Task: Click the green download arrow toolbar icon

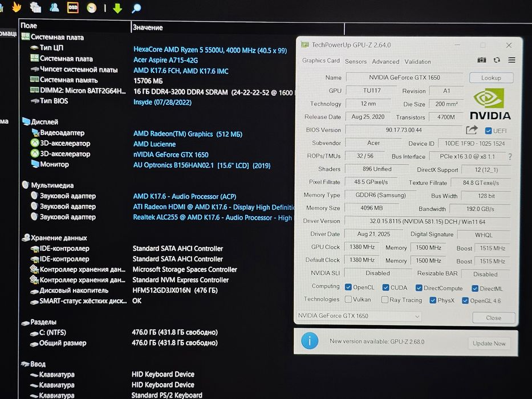Action: 117,8
